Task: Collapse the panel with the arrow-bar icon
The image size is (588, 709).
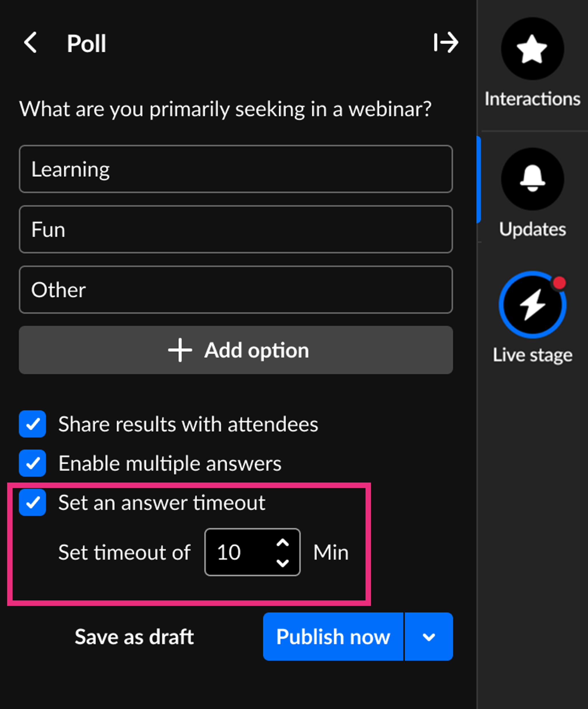Action: [446, 42]
